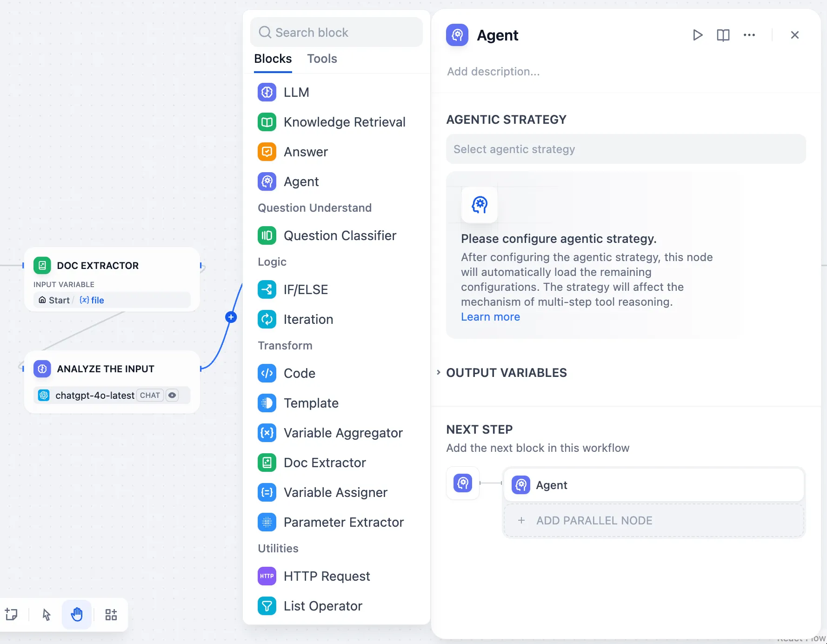The width and height of the screenshot is (827, 644).
Task: Open the Select agentic strategy dropdown
Action: click(x=626, y=149)
